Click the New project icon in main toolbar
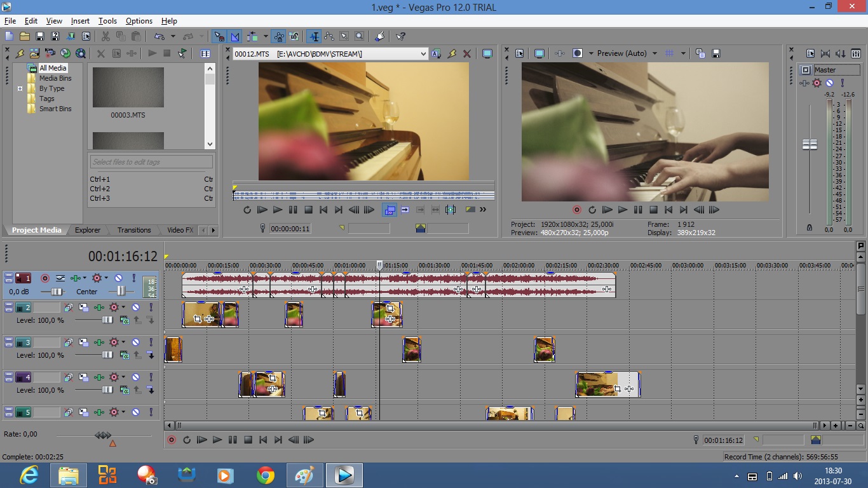This screenshot has width=868, height=488. coord(9,36)
